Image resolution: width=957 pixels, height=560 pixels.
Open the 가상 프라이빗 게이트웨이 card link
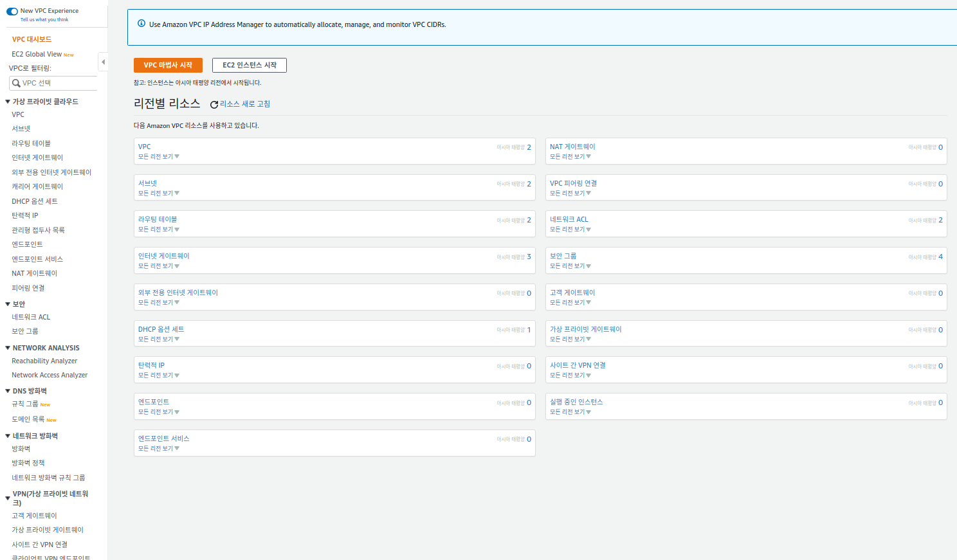click(x=586, y=329)
